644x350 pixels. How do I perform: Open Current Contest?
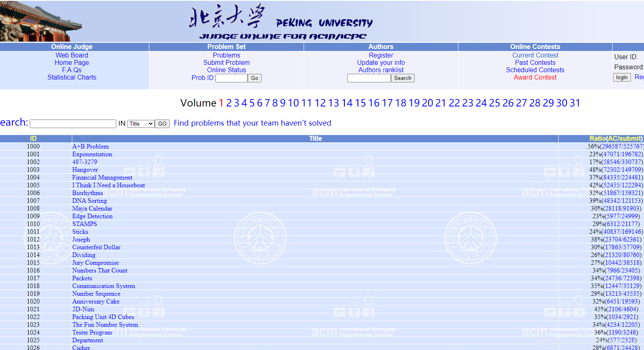pyautogui.click(x=535, y=55)
